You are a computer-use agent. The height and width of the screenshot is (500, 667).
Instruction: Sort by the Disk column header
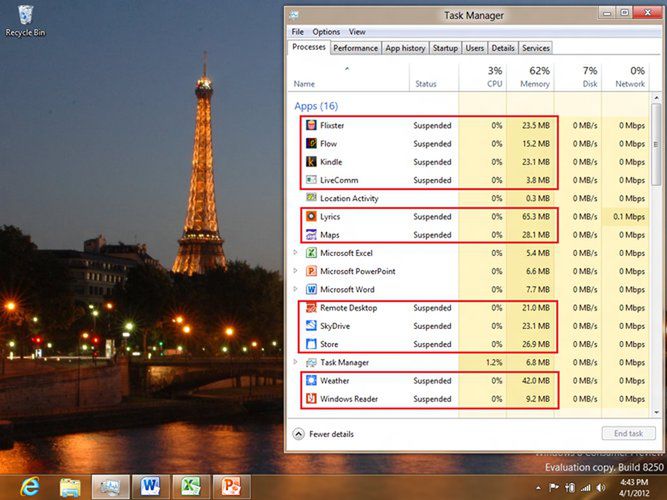tap(578, 77)
